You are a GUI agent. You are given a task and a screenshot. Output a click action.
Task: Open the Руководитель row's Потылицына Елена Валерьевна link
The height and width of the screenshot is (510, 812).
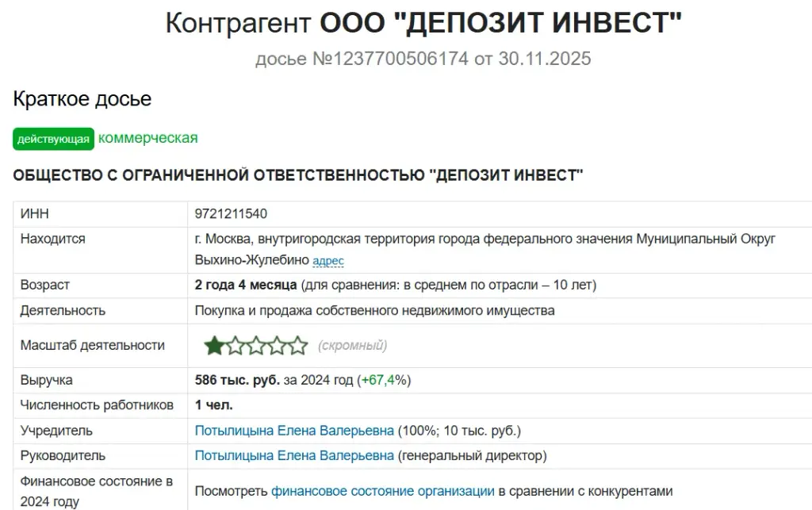pos(294,455)
